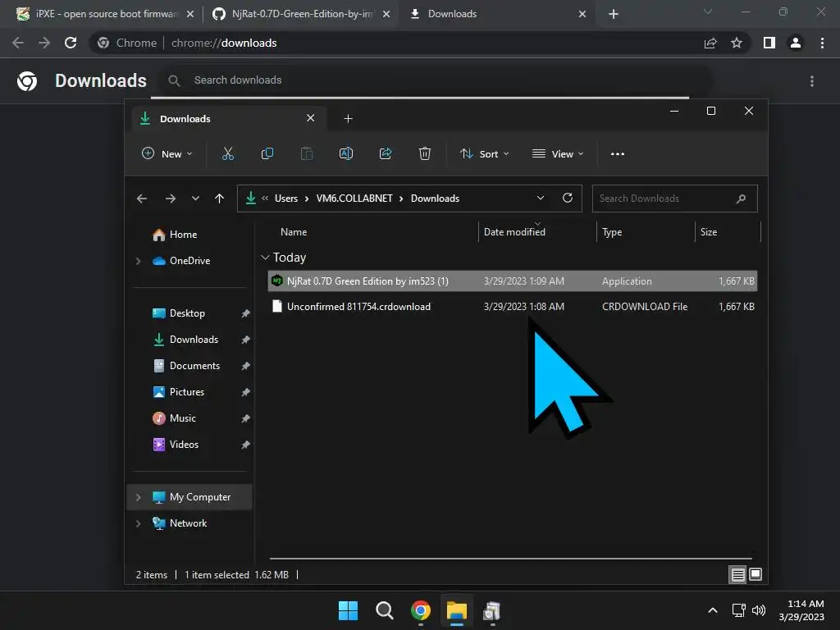
Task: Click the Cut scissors icon in Explorer toolbar
Action: (x=228, y=153)
